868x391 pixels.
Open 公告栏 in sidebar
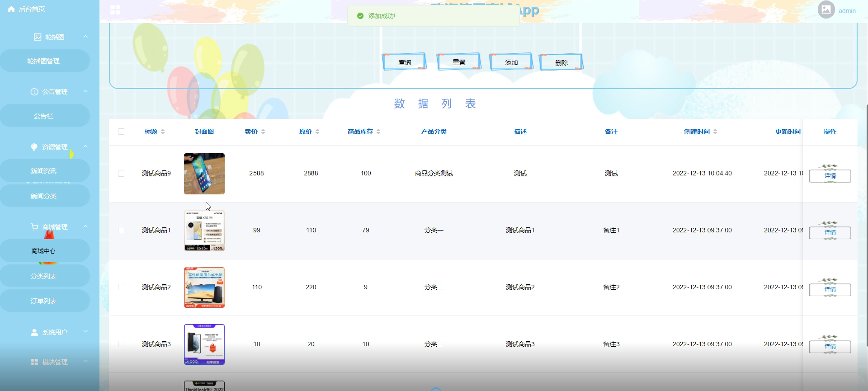[45, 116]
